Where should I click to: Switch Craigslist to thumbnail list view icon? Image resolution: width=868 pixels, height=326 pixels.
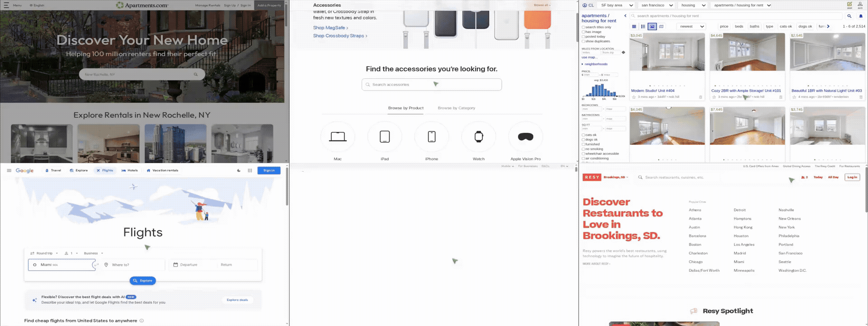[643, 26]
